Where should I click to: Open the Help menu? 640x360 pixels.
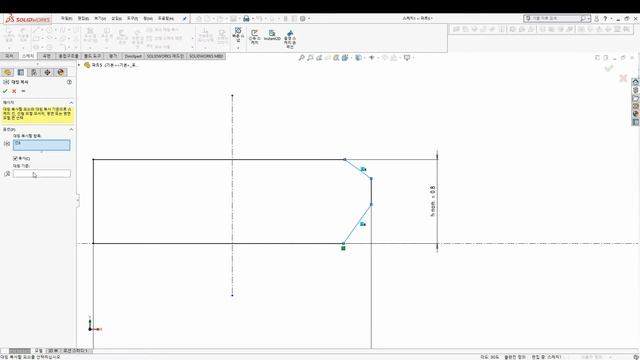click(x=166, y=19)
